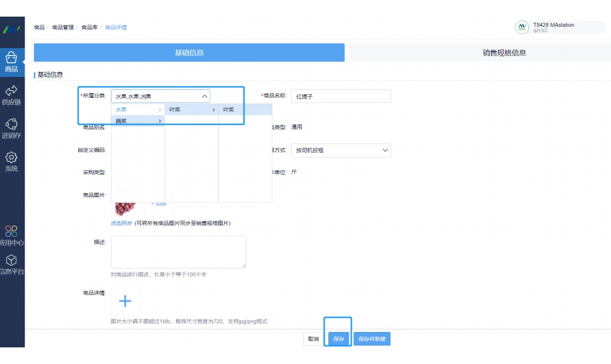
Task: Click 商品详情 breadcrumb
Action: click(116, 27)
